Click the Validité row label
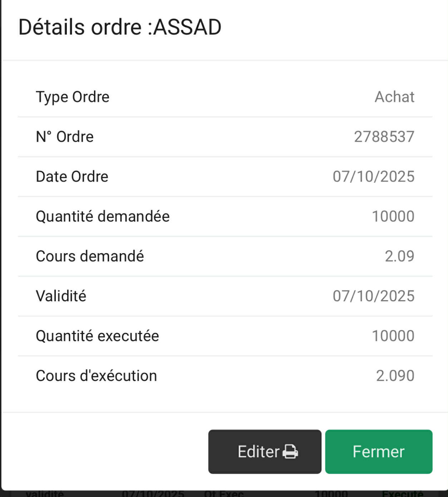The width and height of the screenshot is (448, 497). tap(61, 296)
